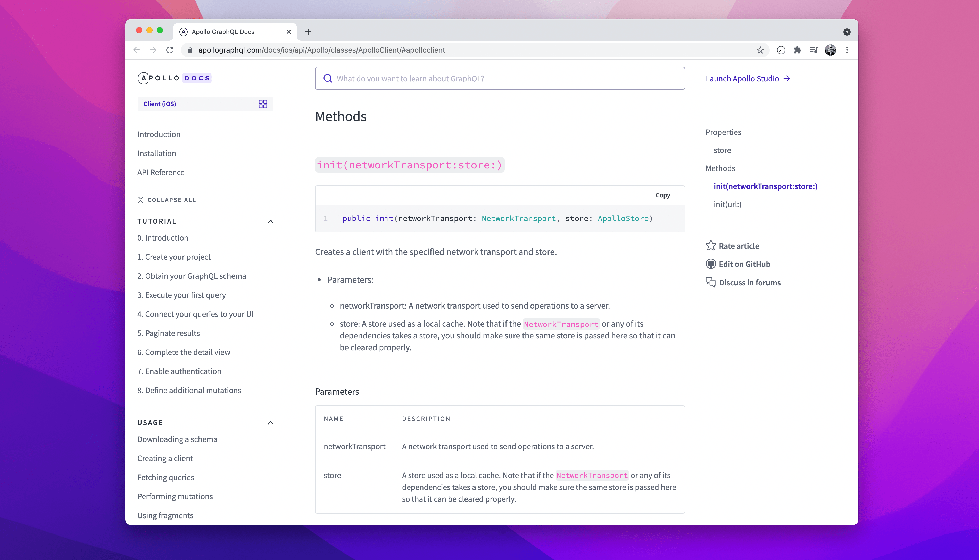Copy the init code snippet

pyautogui.click(x=663, y=195)
